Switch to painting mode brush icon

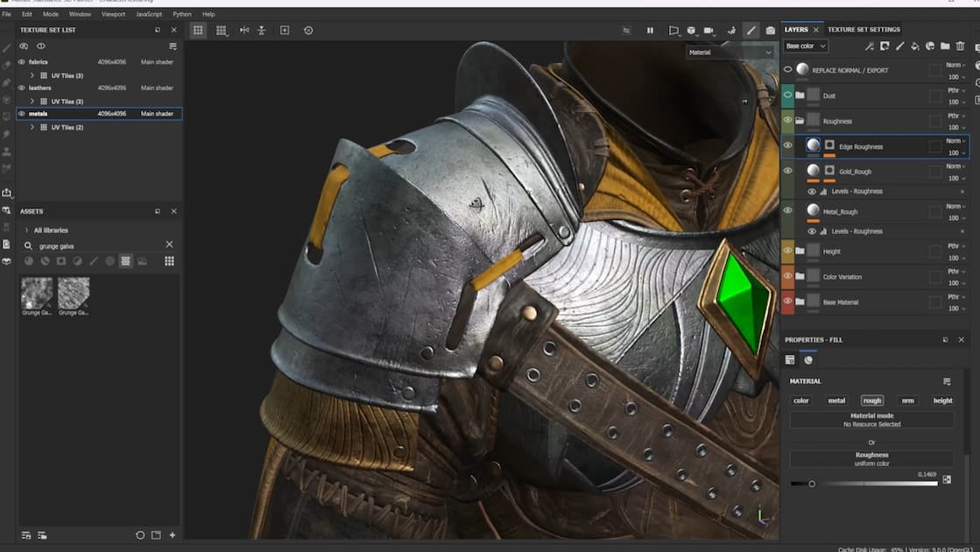click(751, 30)
